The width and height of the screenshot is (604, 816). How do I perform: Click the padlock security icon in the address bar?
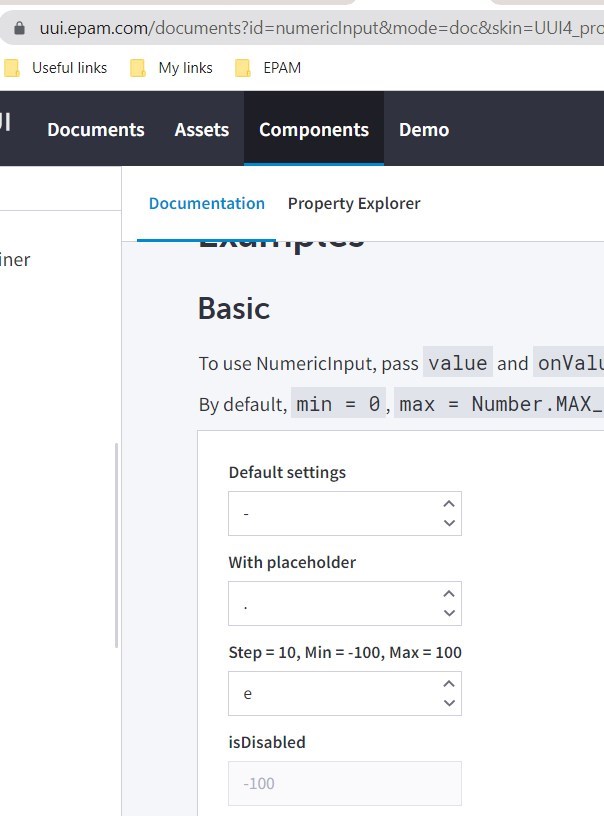tap(22, 27)
